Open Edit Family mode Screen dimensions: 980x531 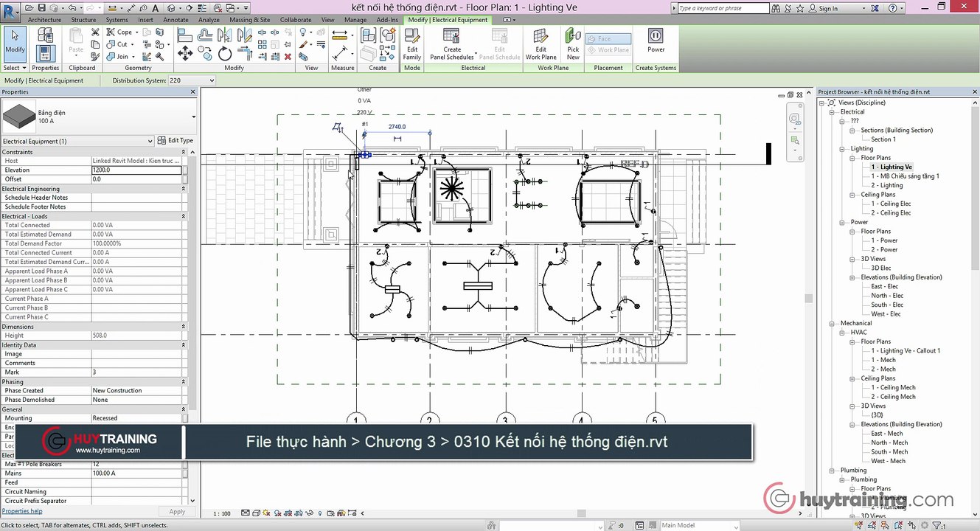[x=412, y=44]
